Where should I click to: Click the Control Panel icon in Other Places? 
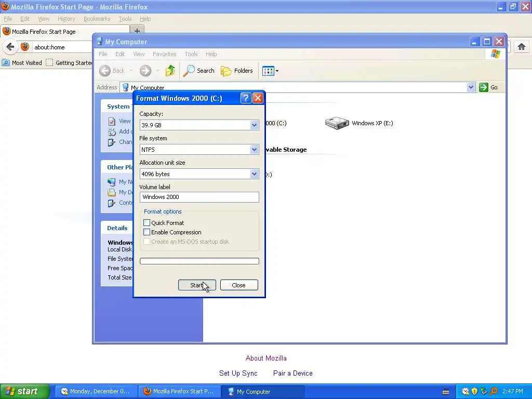click(x=112, y=203)
